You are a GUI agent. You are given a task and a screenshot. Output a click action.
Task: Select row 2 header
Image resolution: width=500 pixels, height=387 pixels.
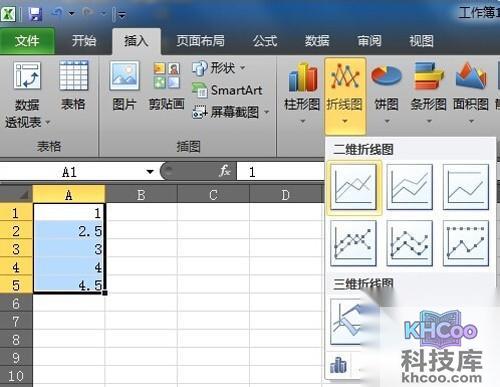[16, 231]
